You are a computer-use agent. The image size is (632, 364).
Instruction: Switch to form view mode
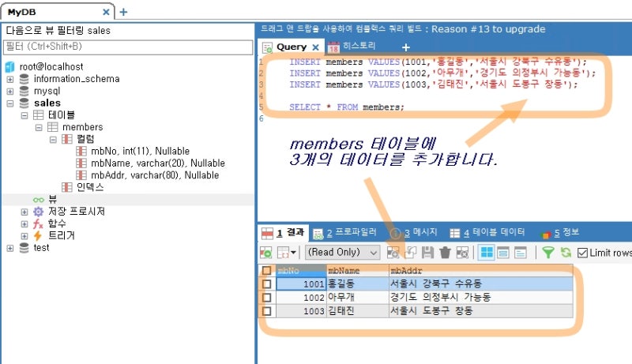503,253
